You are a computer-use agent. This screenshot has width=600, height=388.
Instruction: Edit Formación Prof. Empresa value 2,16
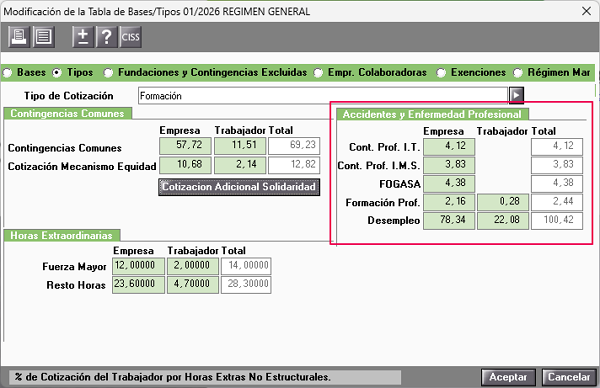(x=449, y=202)
